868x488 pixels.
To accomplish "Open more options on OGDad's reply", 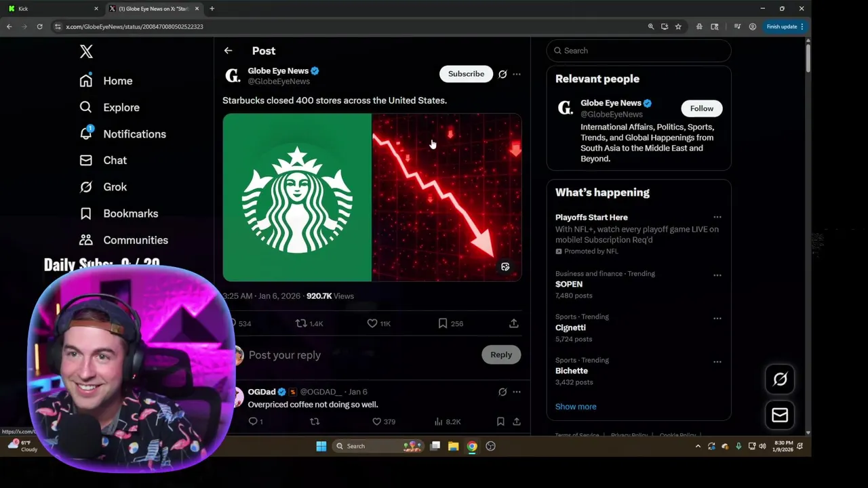I will pos(517,392).
